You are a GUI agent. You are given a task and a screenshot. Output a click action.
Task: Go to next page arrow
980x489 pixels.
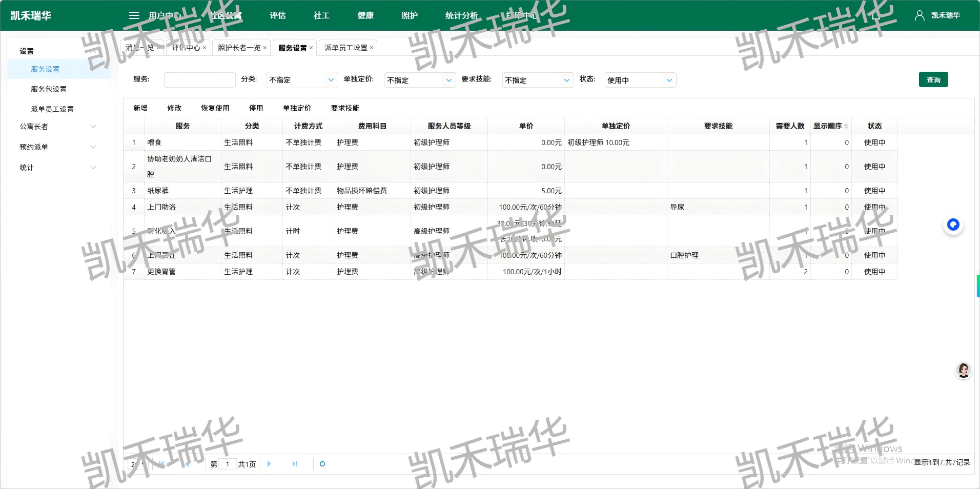pyautogui.click(x=269, y=464)
